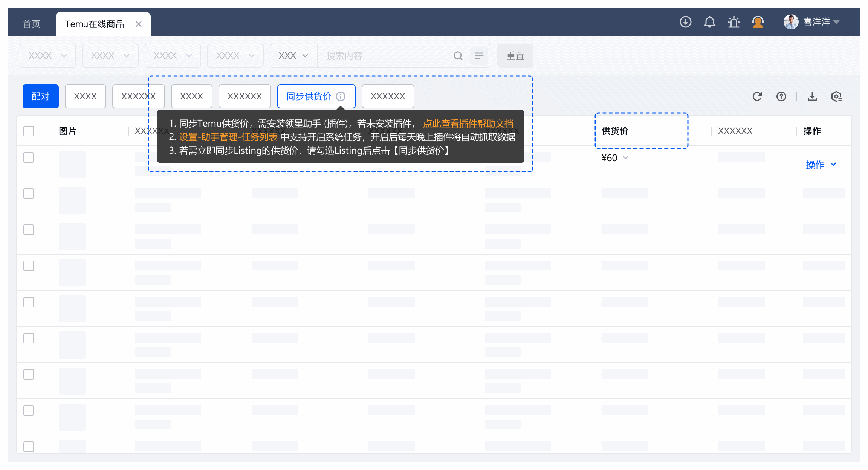Open the help question mark icon
The height and width of the screenshot is (470, 868).
(x=781, y=97)
